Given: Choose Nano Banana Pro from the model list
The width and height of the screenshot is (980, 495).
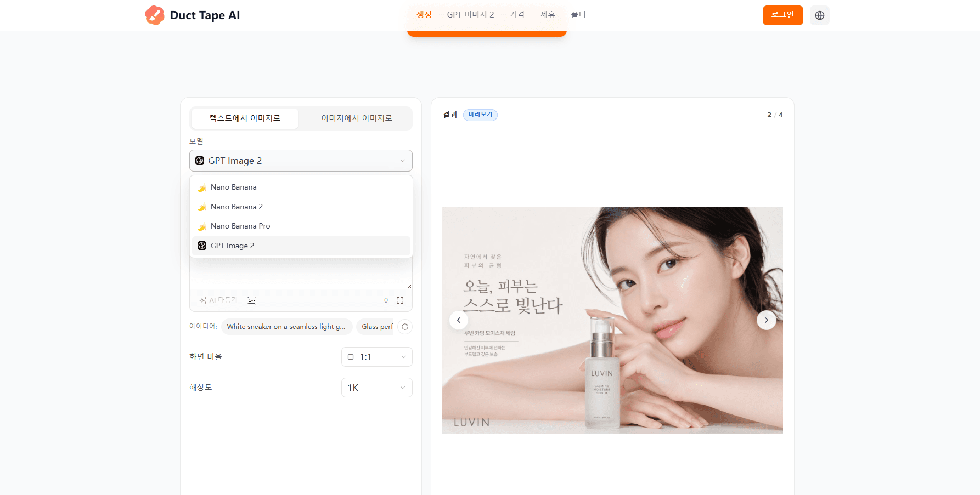Looking at the screenshot, I should pos(301,226).
